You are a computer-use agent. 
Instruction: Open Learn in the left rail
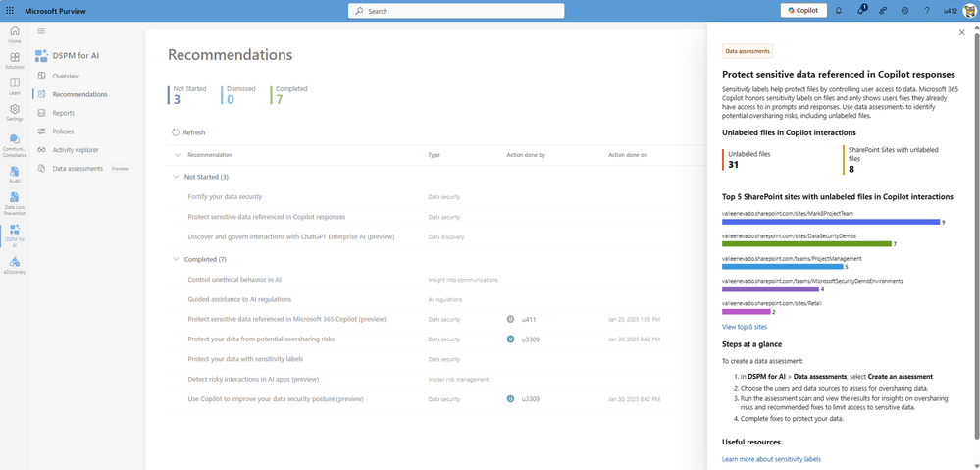15,86
